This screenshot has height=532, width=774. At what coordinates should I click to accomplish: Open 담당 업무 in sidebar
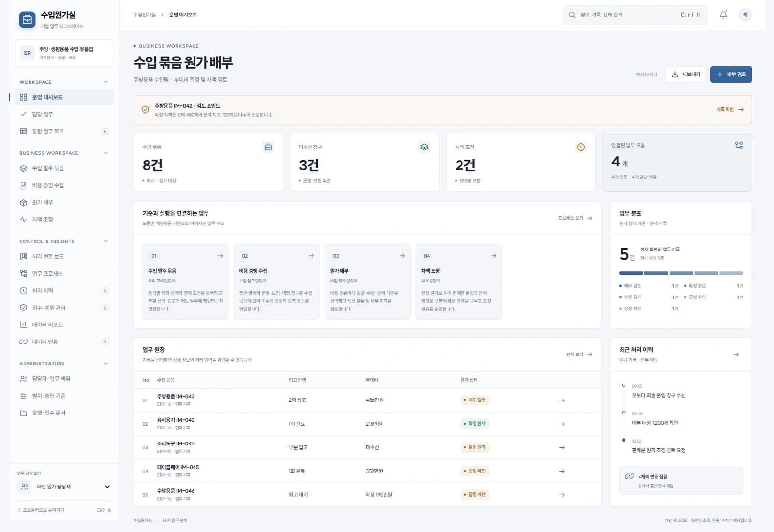click(64, 114)
